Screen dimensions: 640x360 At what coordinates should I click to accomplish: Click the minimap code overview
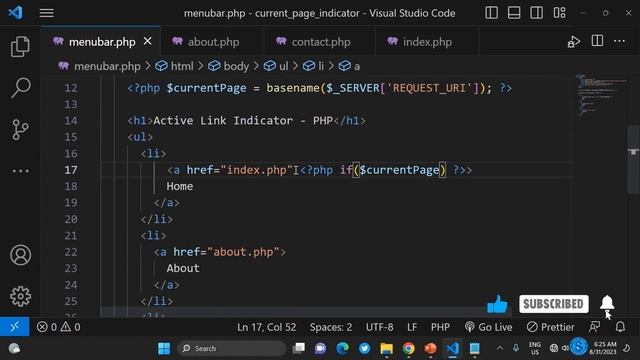click(x=599, y=95)
